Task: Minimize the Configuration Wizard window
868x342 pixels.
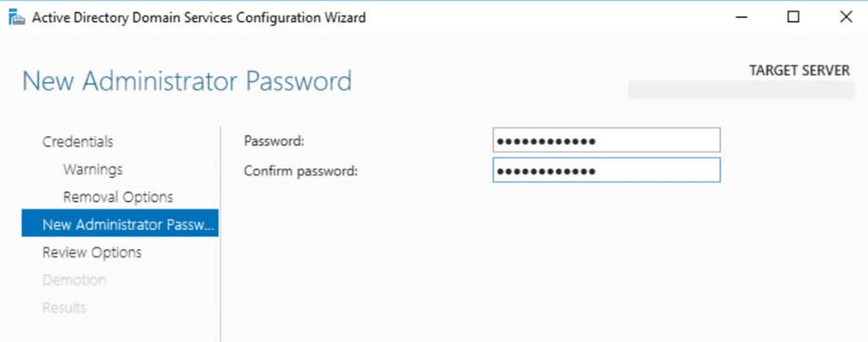Action: point(742,18)
